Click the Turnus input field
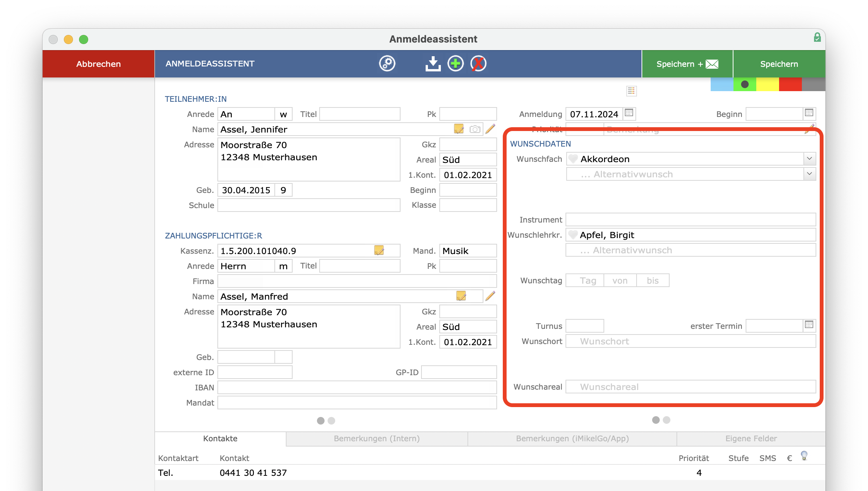The height and width of the screenshot is (491, 868). [585, 326]
